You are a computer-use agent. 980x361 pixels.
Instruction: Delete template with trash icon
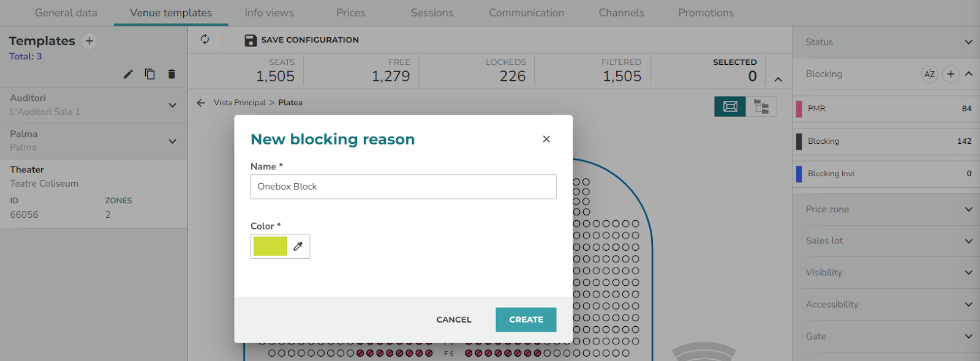(x=171, y=74)
